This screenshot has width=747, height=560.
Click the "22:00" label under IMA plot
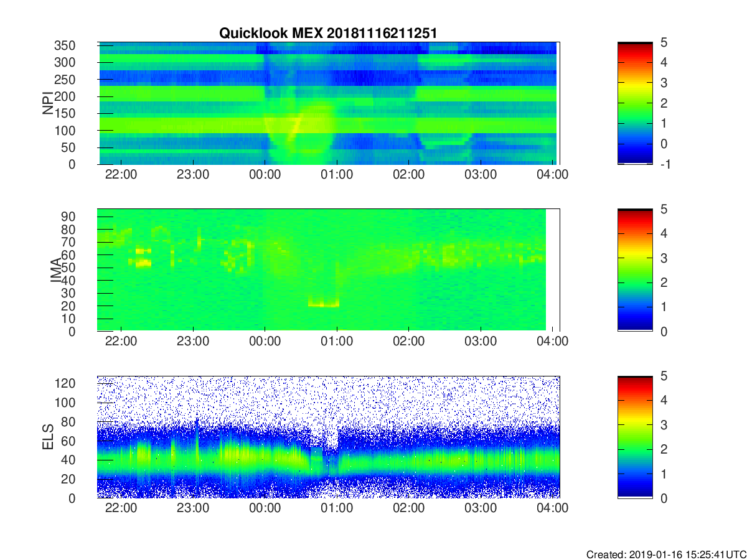pyautogui.click(x=121, y=341)
